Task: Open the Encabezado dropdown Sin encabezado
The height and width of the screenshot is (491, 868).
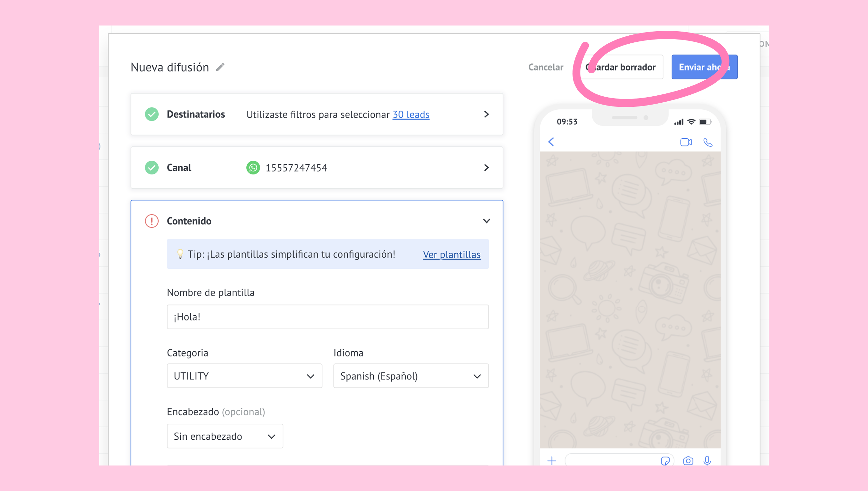Action: tap(225, 436)
